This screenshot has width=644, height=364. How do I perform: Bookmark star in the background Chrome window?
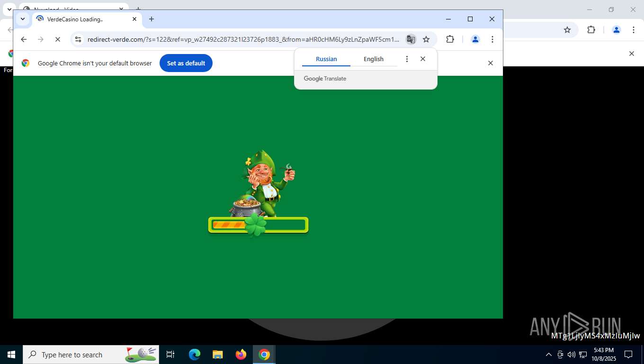567,30
